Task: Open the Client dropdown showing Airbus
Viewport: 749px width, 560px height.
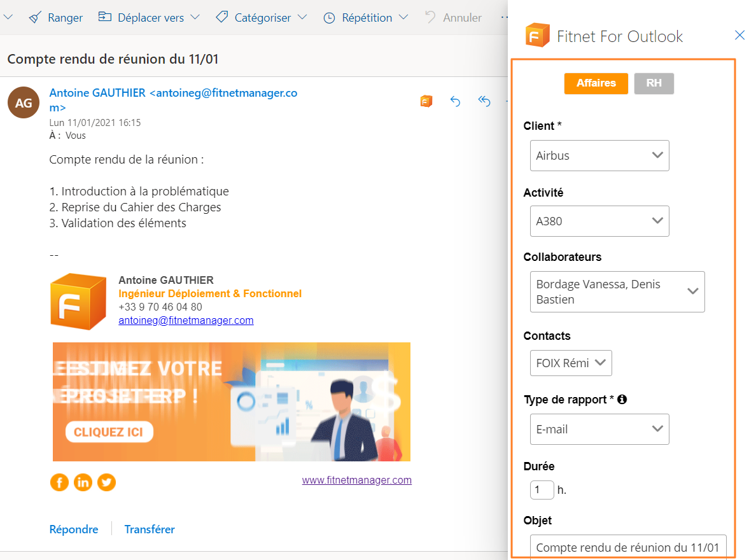Action: click(x=599, y=155)
